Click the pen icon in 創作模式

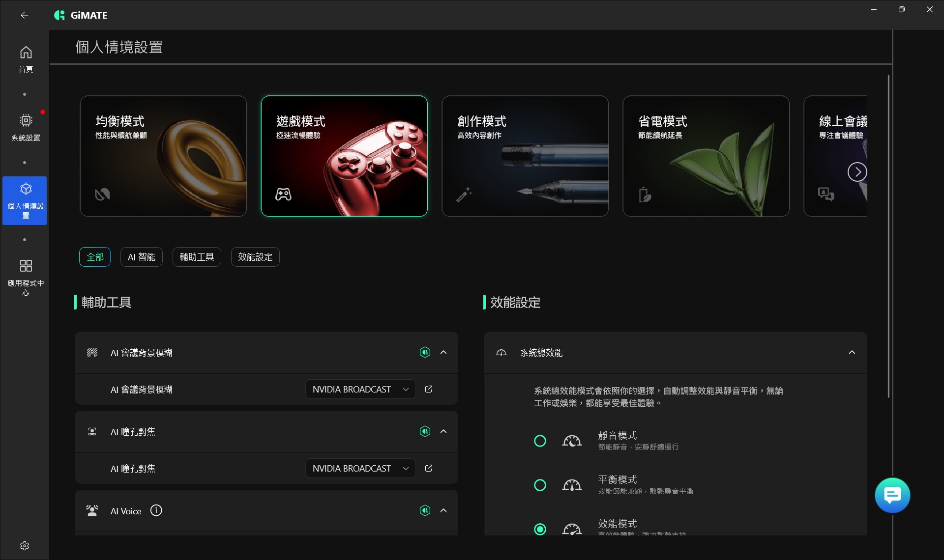point(464,195)
